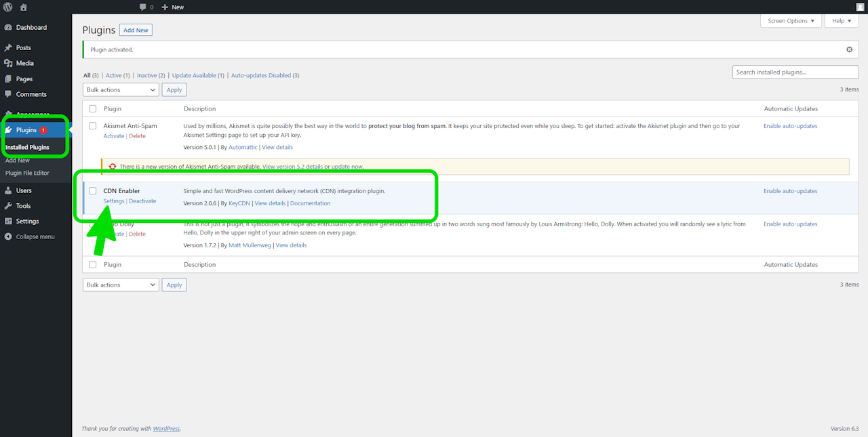This screenshot has height=437, width=868.
Task: Open top Bulk actions dropdown
Action: click(x=121, y=89)
